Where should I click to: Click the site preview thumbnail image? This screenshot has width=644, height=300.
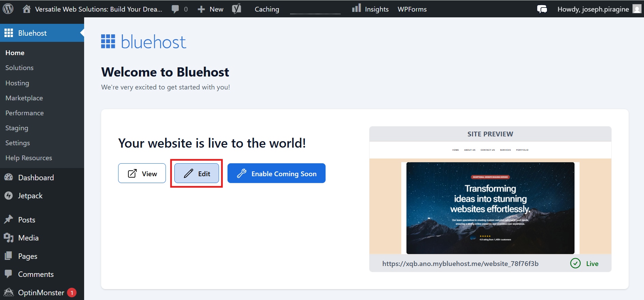pos(490,207)
